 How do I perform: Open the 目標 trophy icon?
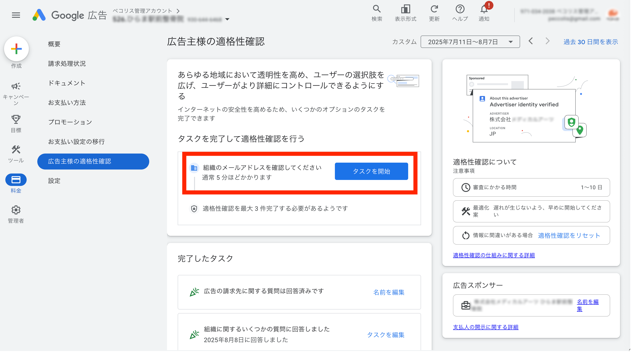(16, 119)
